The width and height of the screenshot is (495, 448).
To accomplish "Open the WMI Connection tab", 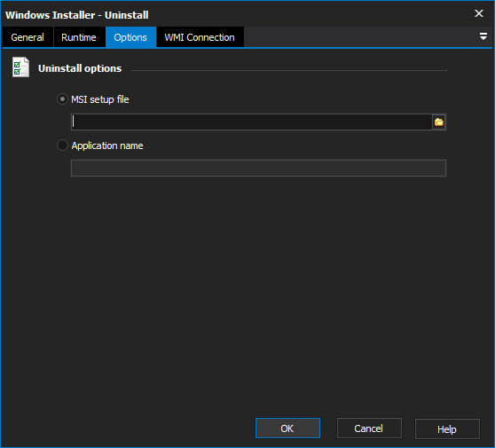I will (200, 37).
